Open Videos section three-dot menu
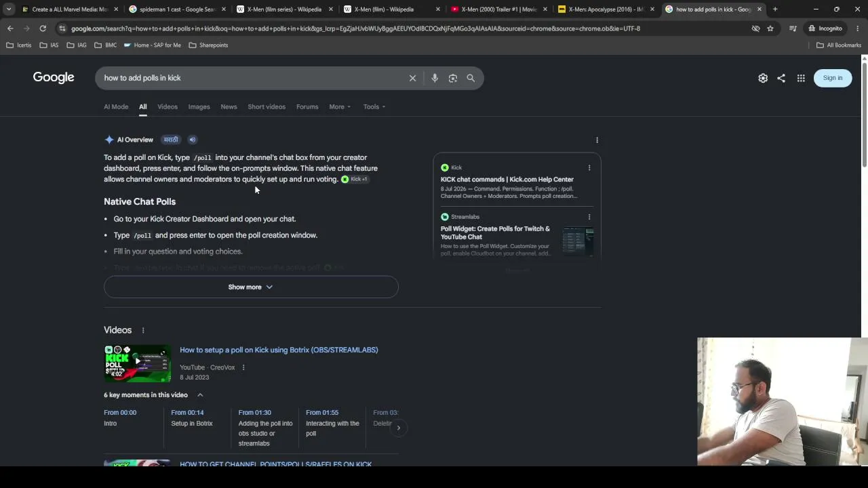The width and height of the screenshot is (868, 488). tap(143, 330)
